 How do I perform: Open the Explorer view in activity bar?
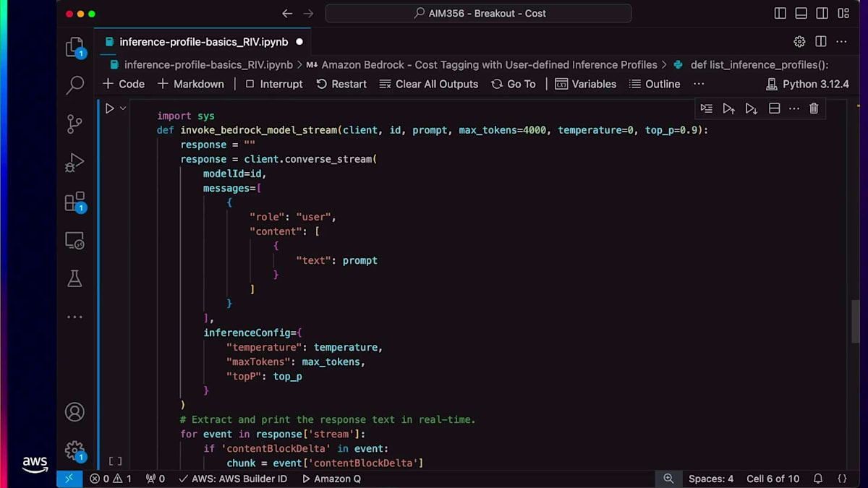tap(75, 47)
